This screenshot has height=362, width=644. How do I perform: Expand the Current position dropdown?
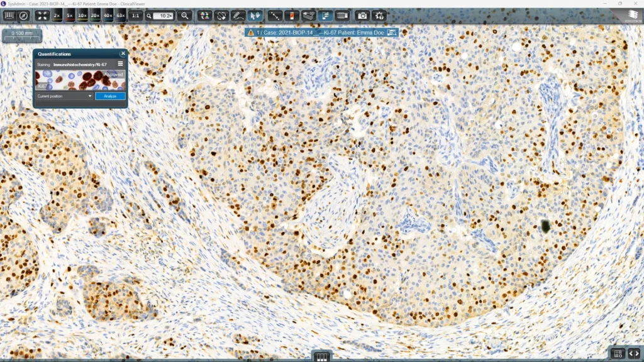click(x=64, y=96)
